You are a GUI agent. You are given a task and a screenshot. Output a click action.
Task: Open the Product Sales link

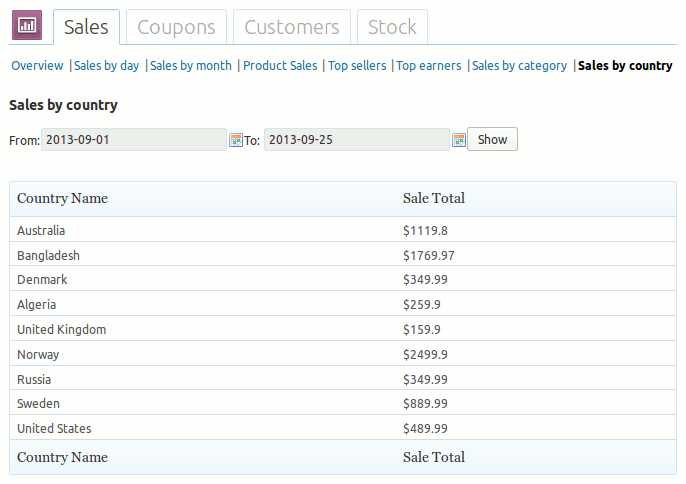point(280,66)
